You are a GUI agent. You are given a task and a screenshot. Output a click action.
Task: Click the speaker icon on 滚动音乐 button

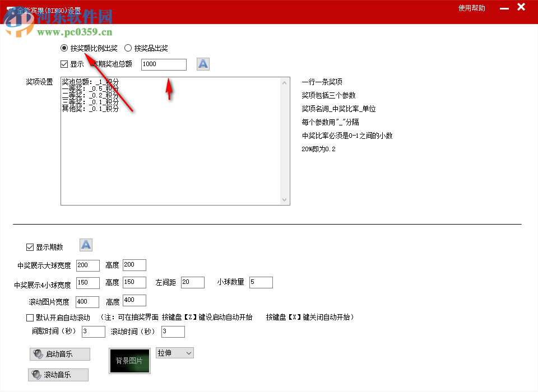[x=38, y=374]
